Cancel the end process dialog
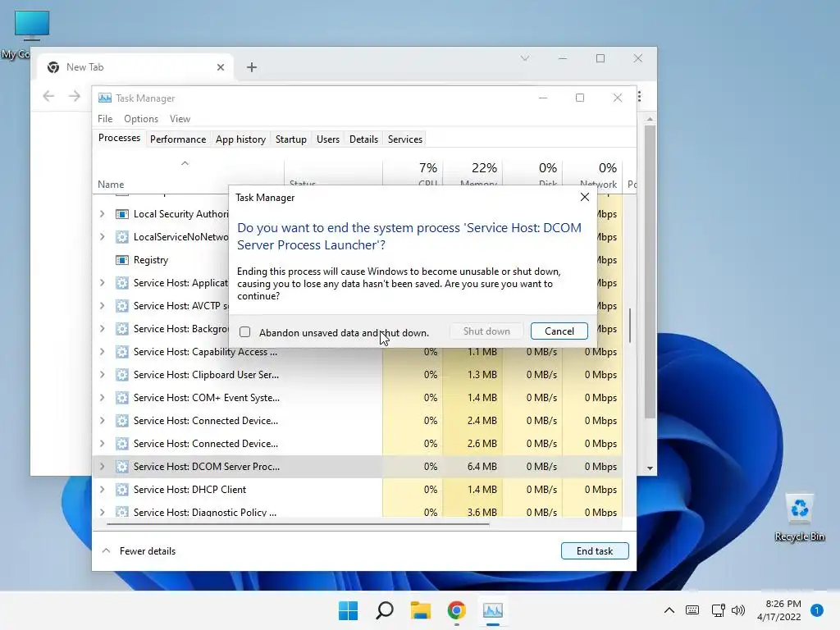This screenshot has width=840, height=630. click(x=559, y=331)
